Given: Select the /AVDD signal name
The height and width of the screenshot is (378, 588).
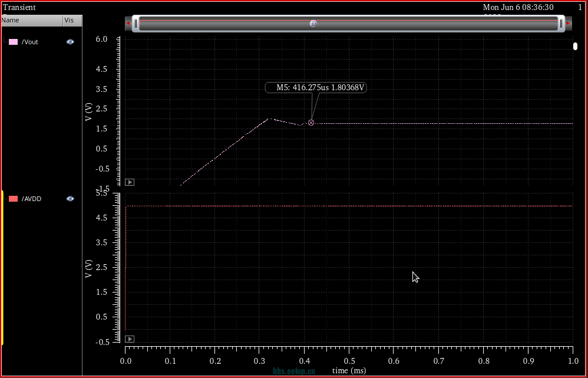Looking at the screenshot, I should (32, 199).
